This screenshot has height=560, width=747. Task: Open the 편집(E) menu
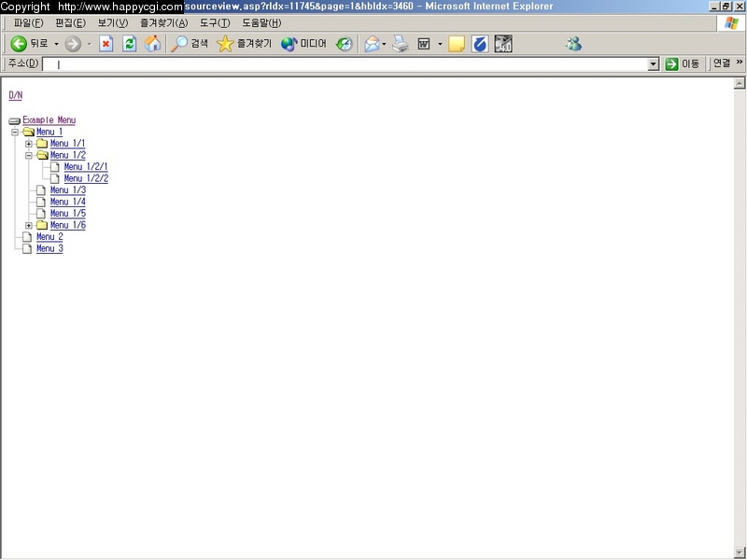71,22
